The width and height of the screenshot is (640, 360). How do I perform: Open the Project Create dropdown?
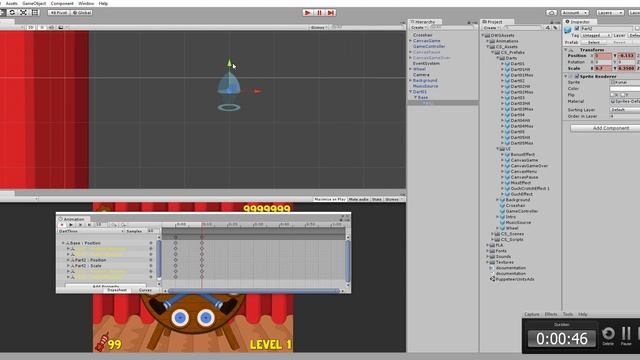pos(491,28)
